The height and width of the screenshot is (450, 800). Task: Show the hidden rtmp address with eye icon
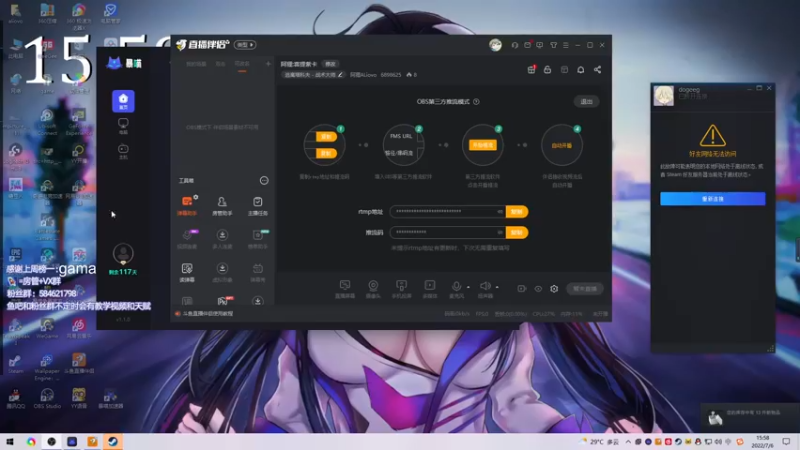click(500, 212)
